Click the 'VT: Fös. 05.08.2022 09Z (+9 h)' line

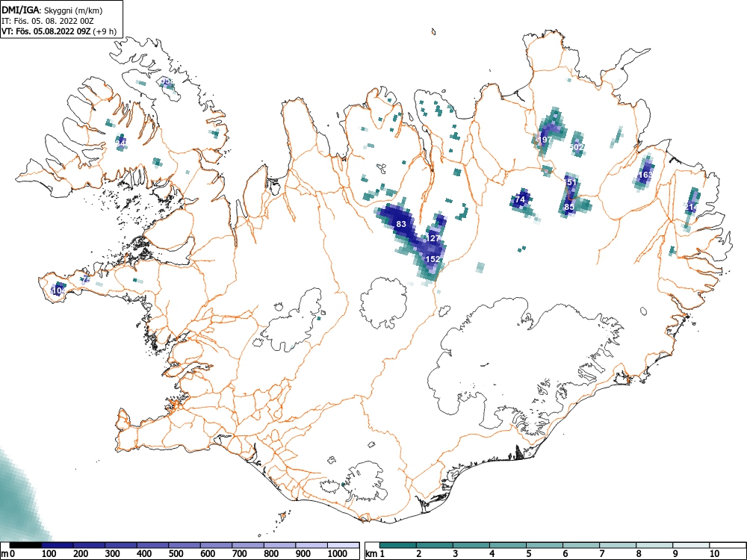[58, 31]
